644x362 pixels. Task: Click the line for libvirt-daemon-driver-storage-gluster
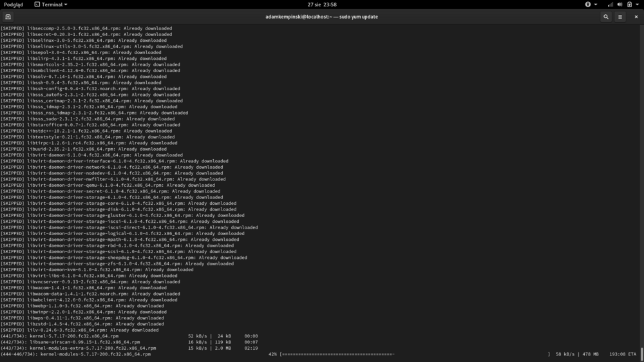[122, 215]
